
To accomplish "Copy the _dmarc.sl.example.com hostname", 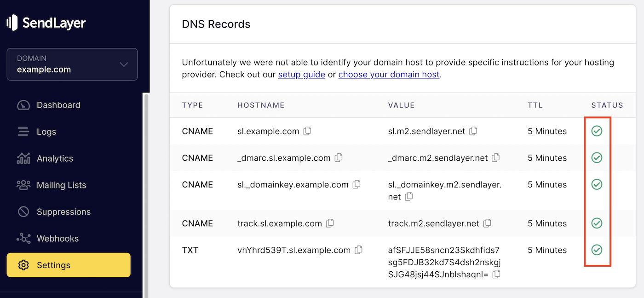I will click(339, 158).
